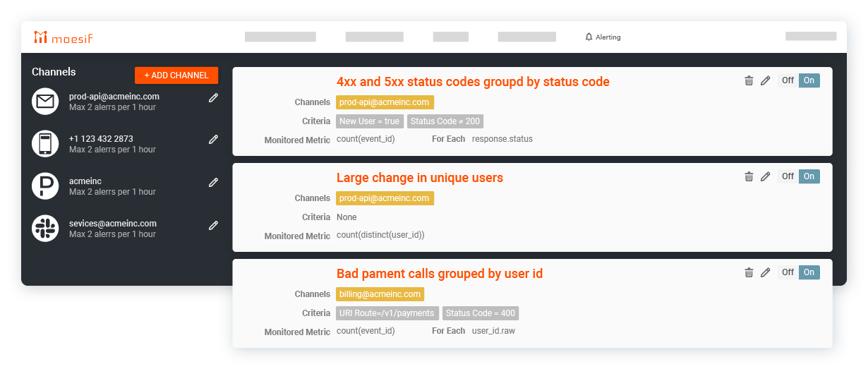
Task: Edit the Bad pament calls alert
Action: pos(765,272)
